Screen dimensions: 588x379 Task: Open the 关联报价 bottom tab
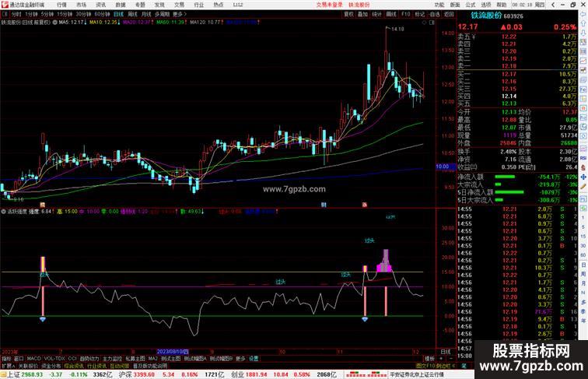(x=28, y=366)
